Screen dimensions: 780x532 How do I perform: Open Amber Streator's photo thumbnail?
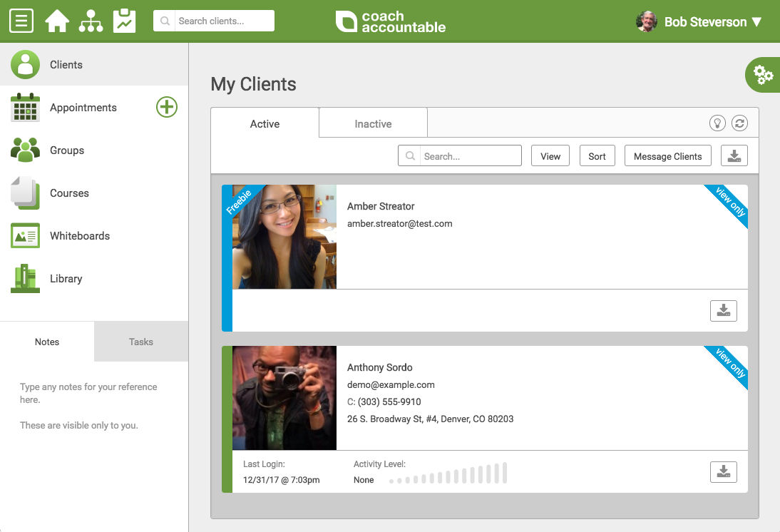284,237
